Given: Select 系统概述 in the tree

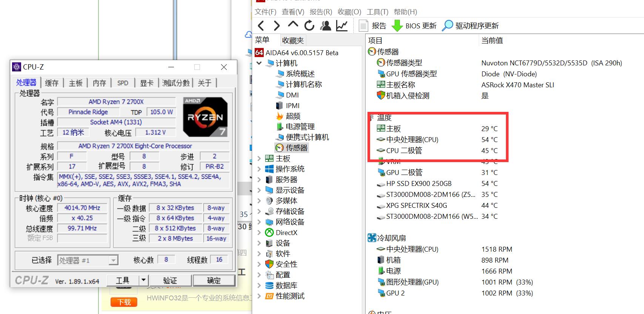Looking at the screenshot, I should (x=296, y=74).
